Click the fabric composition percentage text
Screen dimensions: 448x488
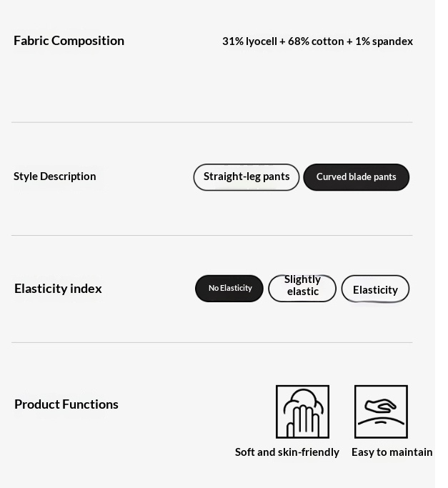317,41
